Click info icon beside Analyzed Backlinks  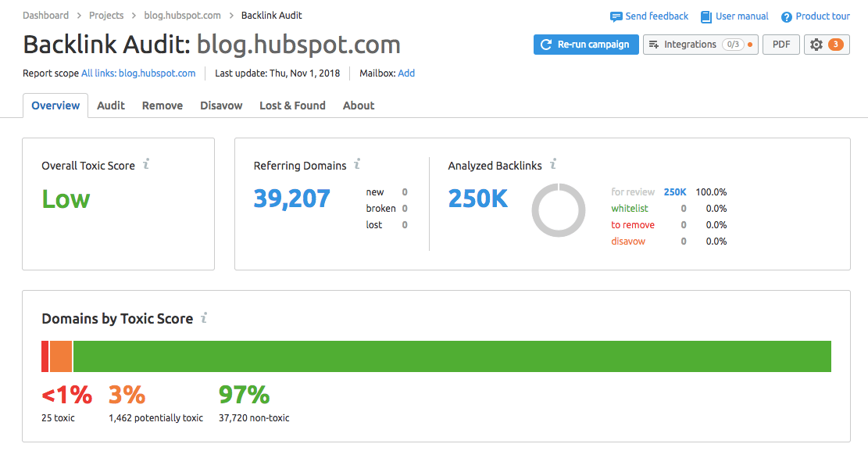553,165
